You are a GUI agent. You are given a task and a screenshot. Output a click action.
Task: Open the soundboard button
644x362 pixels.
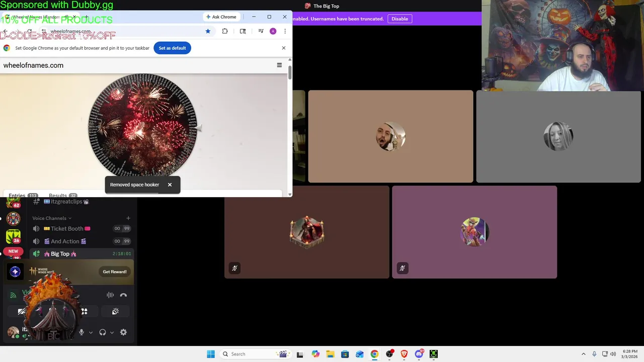(115, 312)
